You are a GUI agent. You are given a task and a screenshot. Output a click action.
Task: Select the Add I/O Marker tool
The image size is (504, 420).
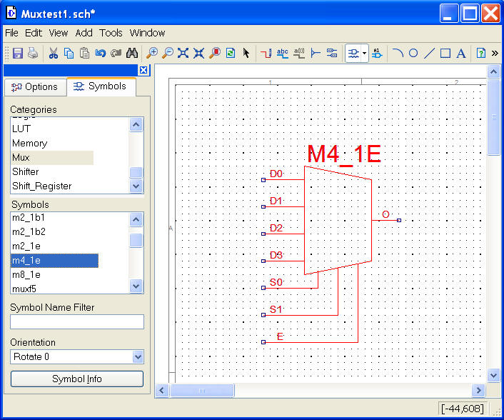point(332,53)
